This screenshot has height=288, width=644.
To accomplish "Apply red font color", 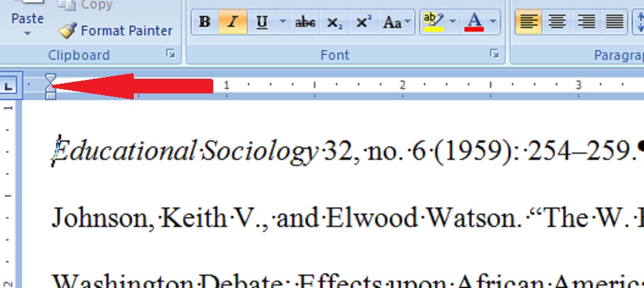I will coord(474,22).
